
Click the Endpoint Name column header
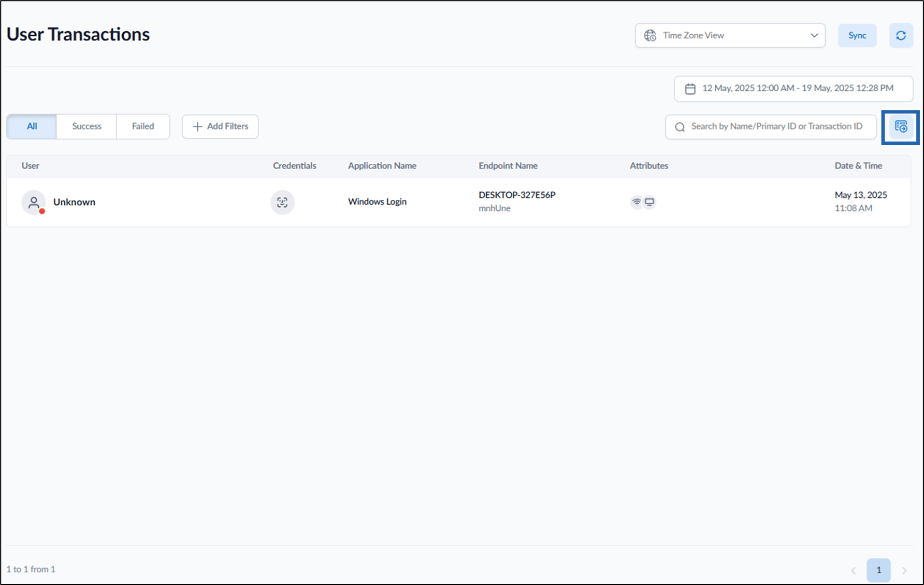pos(508,166)
